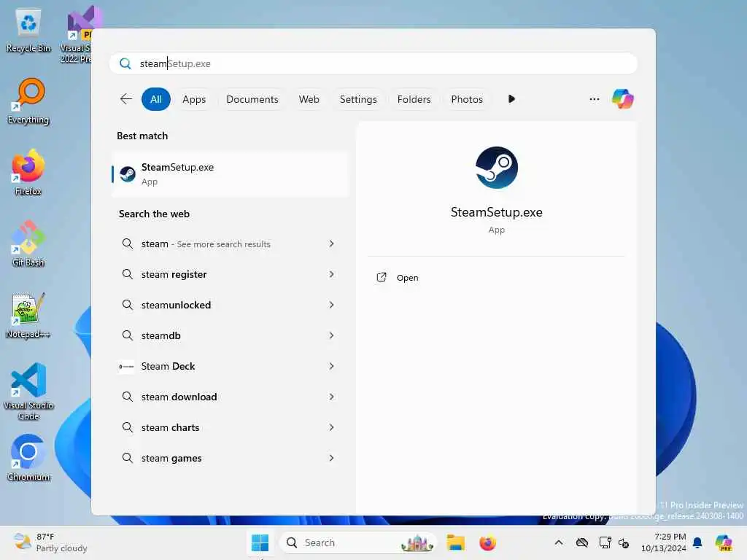
Task: Click the taskbar Search box
Action: 357,542
